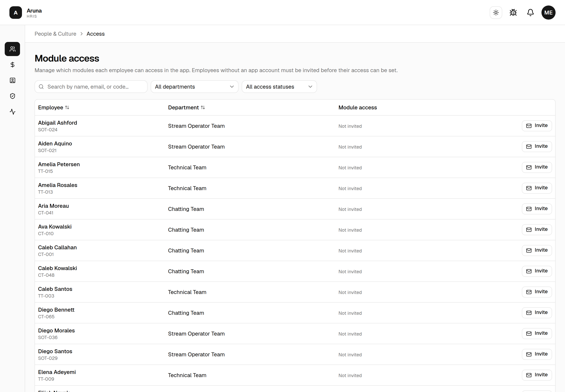Screen dimensions: 565x392
Task: Select employee name Diego Bennett
Action: [x=56, y=310]
